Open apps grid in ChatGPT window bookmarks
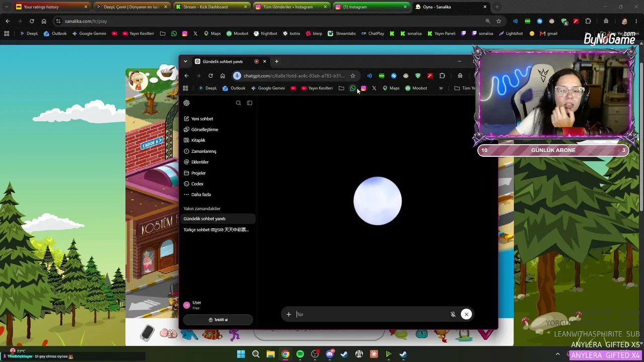Image resolution: width=644 pixels, height=362 pixels. tap(186, 88)
